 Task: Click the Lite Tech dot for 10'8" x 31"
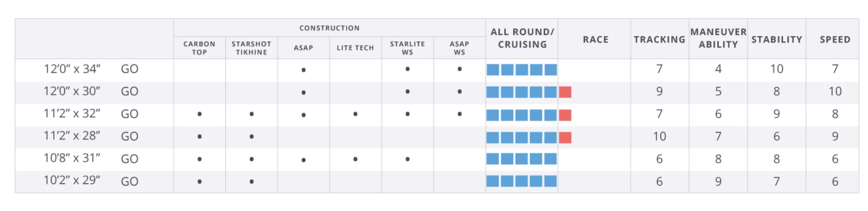[x=355, y=159]
